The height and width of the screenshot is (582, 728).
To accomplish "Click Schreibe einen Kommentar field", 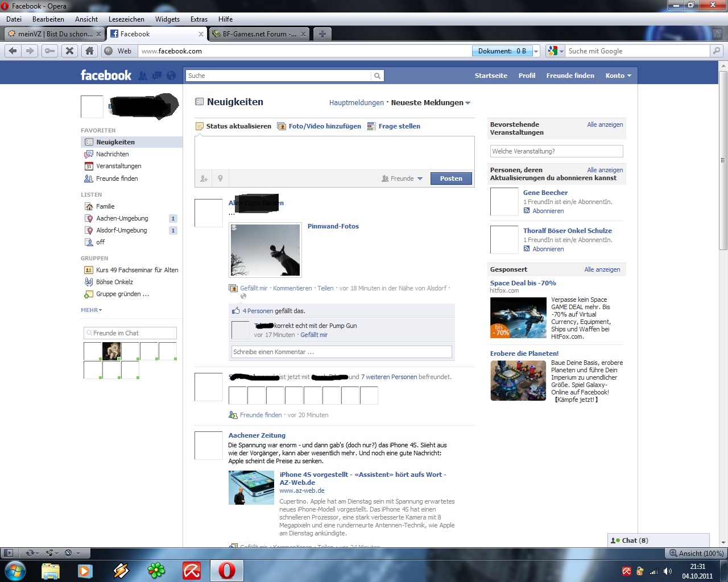I will (342, 352).
